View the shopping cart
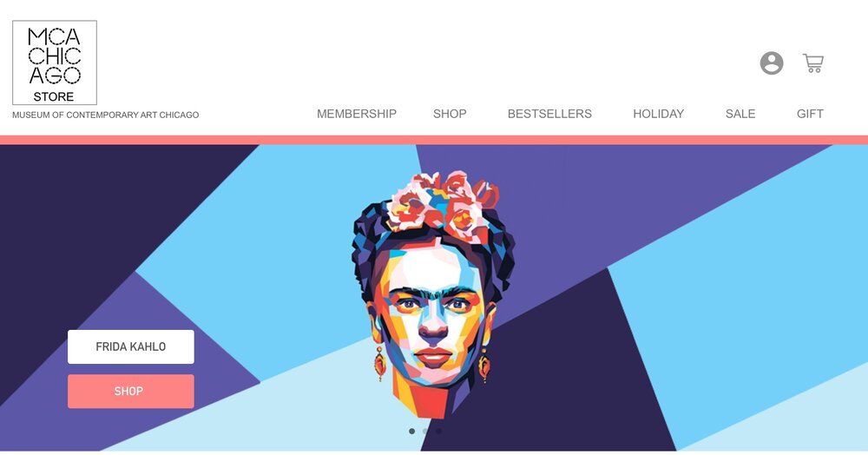Image resolution: width=868 pixels, height=455 pixels. (813, 63)
